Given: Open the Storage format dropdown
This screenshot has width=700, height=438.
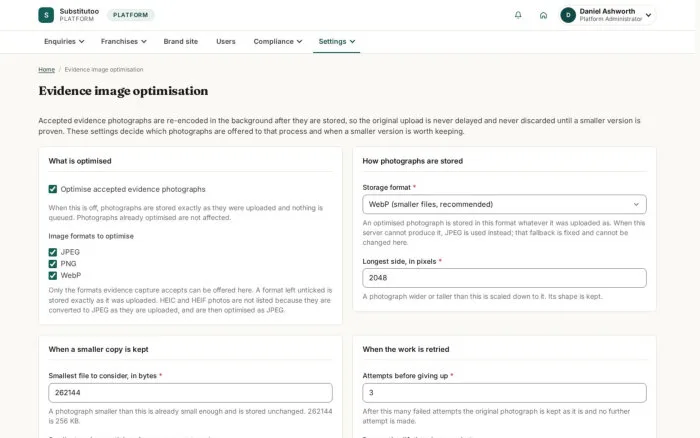Looking at the screenshot, I should pyautogui.click(x=504, y=204).
